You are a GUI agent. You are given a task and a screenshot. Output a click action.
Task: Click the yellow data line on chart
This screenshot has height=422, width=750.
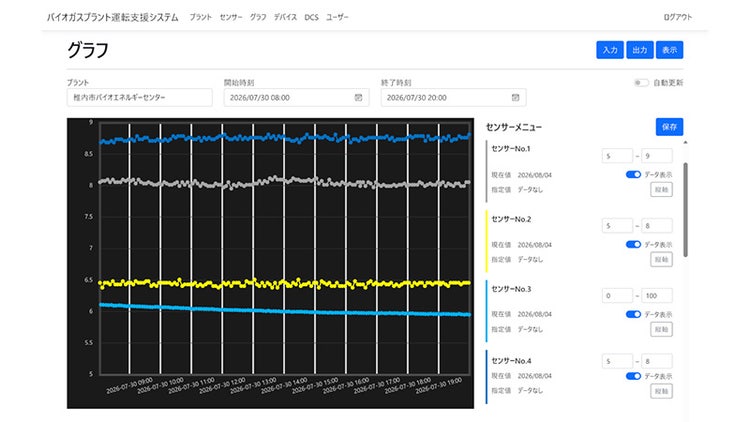tap(285, 284)
